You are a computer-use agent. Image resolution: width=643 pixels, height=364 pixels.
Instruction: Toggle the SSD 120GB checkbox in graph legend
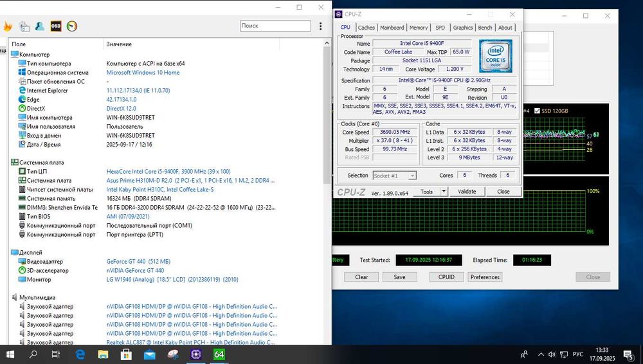pos(537,111)
